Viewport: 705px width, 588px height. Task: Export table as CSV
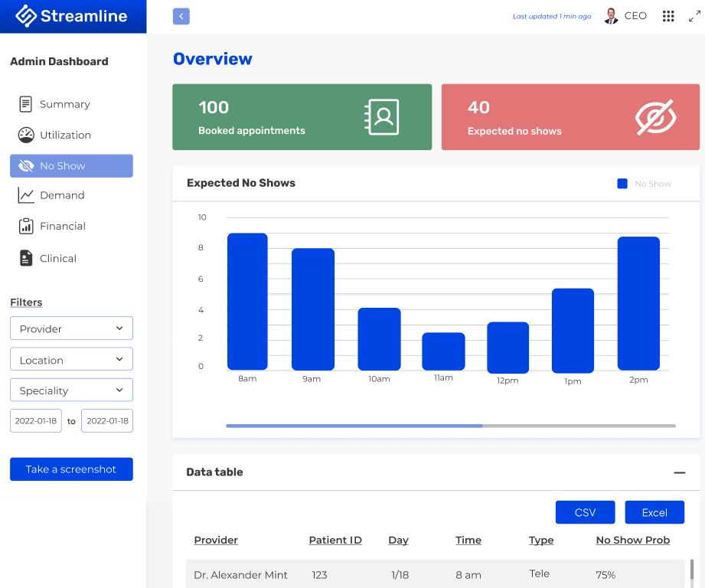pos(586,512)
